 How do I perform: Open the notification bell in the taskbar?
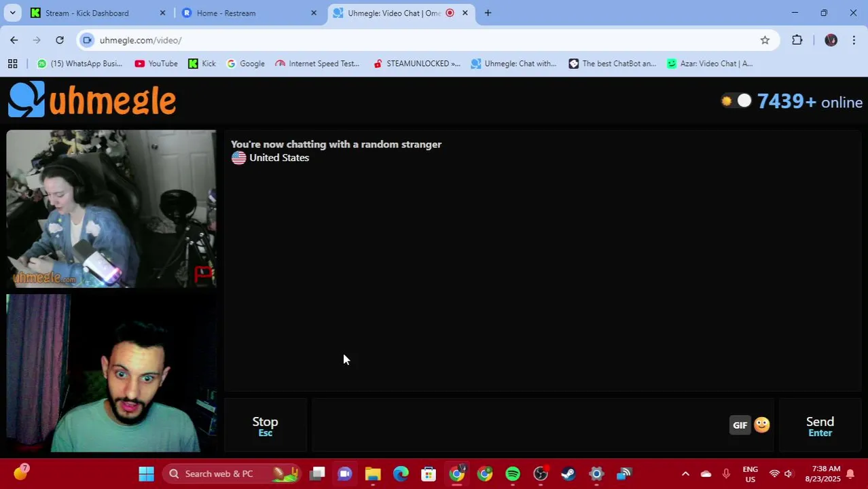tap(850, 473)
